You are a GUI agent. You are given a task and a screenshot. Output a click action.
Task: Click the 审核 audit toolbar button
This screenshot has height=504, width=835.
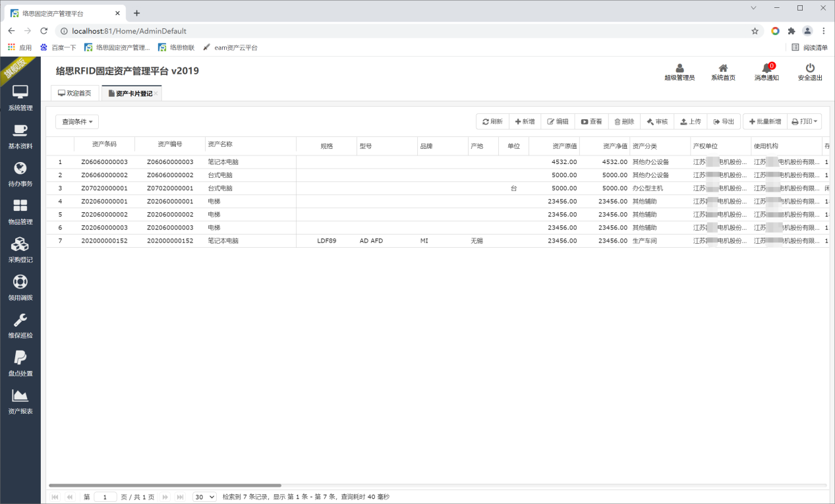pos(657,122)
